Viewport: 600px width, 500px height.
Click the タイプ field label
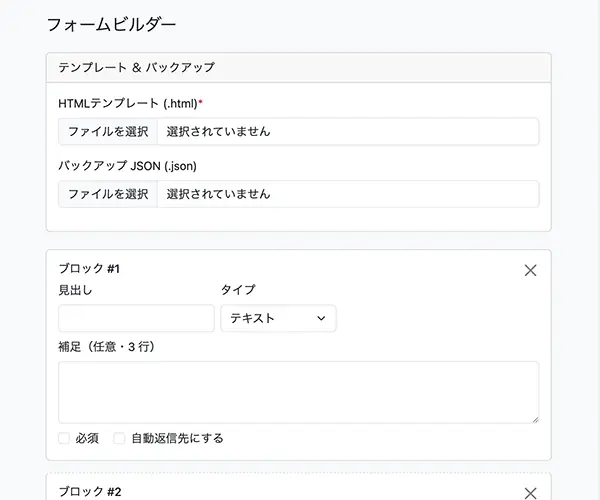[x=238, y=290]
